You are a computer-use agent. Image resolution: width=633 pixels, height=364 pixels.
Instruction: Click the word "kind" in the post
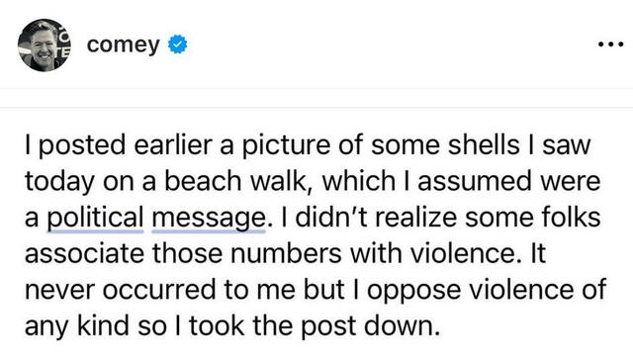coord(103,326)
